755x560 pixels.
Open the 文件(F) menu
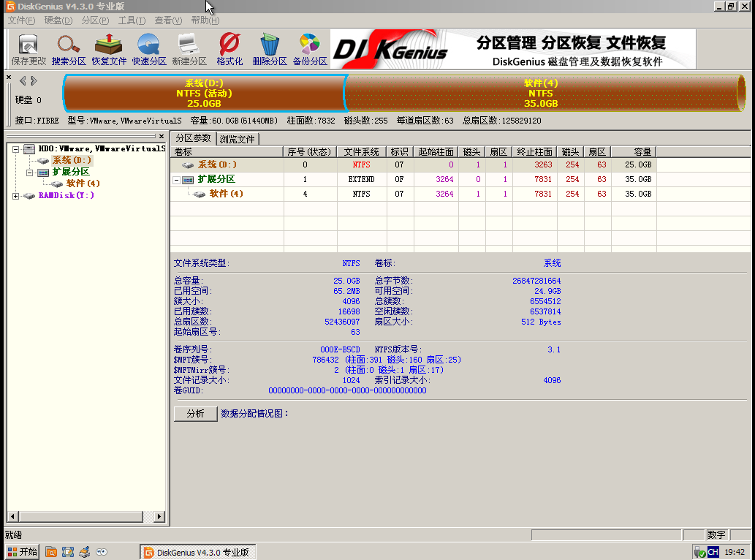pos(22,20)
